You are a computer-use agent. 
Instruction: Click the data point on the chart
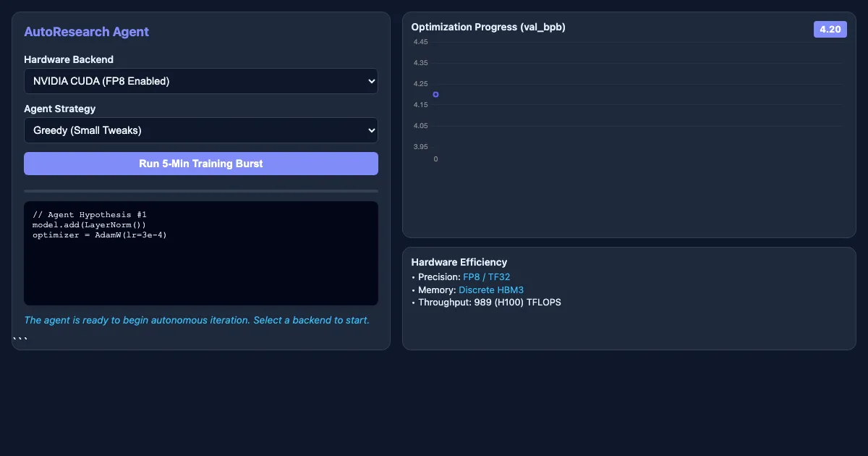click(435, 95)
